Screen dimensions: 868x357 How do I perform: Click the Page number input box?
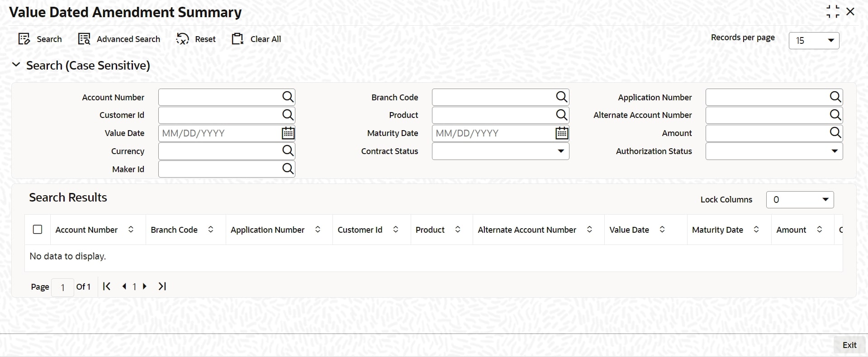[x=62, y=287]
